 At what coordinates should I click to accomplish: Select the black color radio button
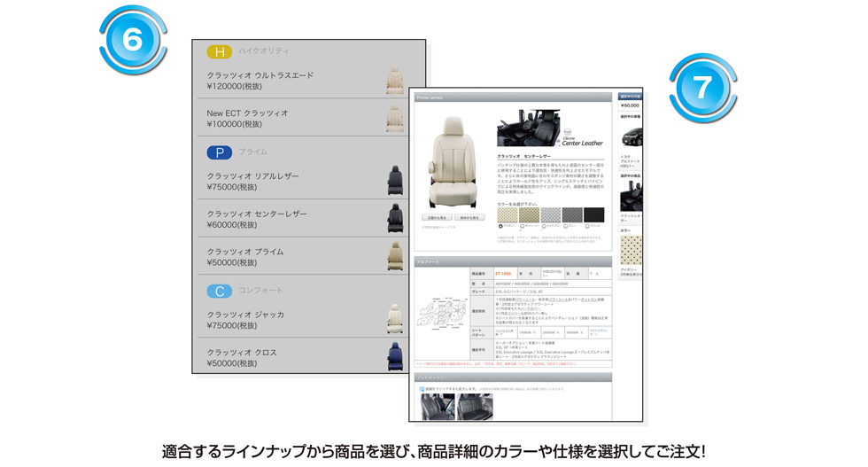tap(586, 226)
